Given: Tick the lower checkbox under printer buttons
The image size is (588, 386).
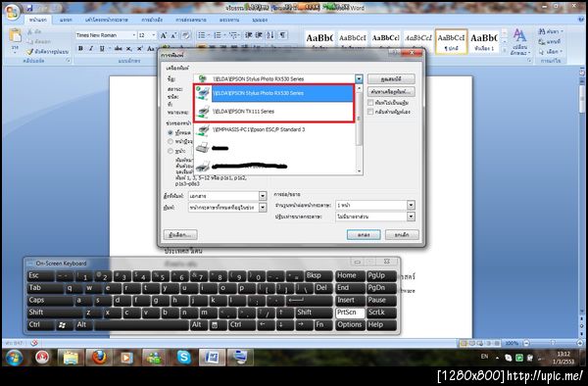Looking at the screenshot, I should (370, 112).
